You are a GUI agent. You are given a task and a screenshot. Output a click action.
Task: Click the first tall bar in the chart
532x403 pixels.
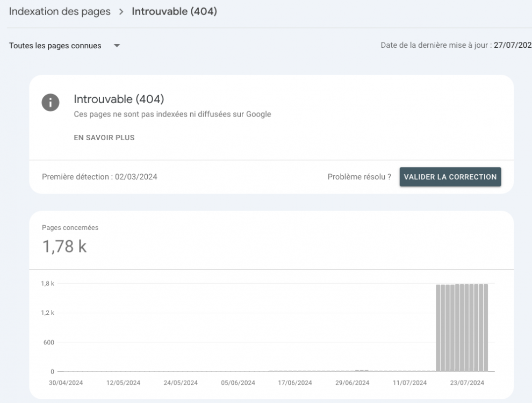438,328
